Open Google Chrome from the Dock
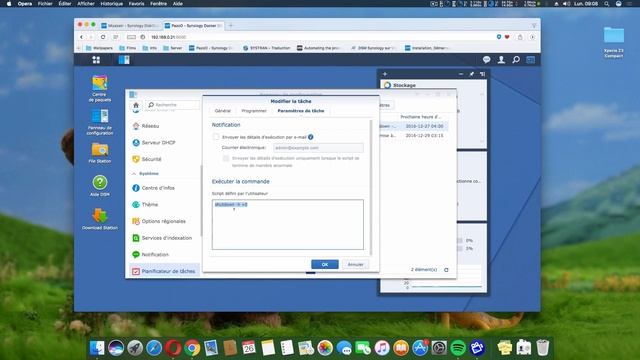Screen dimensions: 640x360 coord(192,348)
